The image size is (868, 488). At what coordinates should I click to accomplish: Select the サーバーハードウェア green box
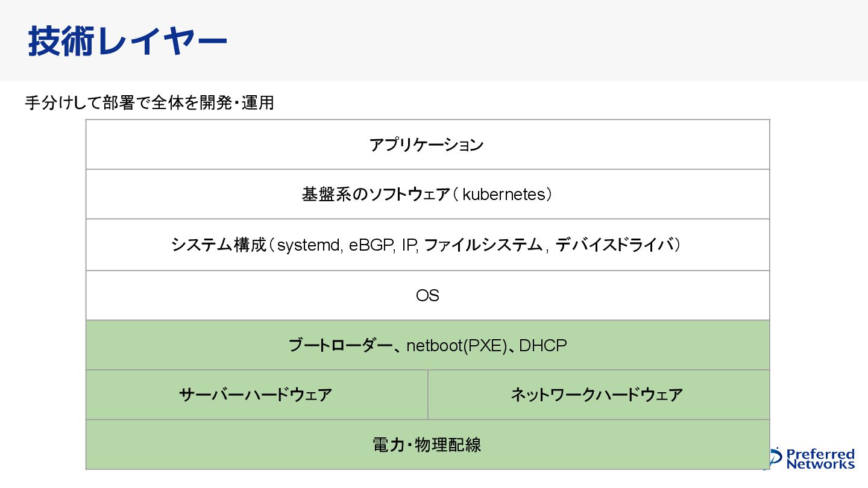(x=256, y=395)
